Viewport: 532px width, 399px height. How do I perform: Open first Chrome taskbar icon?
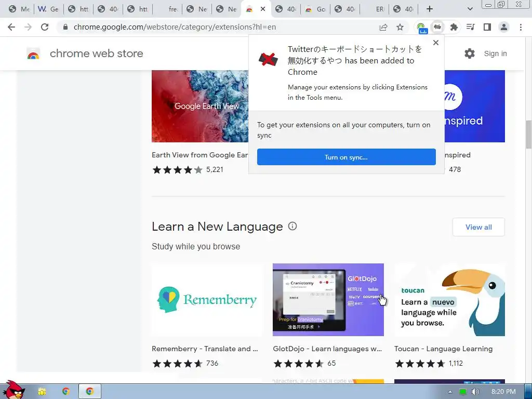(x=66, y=392)
